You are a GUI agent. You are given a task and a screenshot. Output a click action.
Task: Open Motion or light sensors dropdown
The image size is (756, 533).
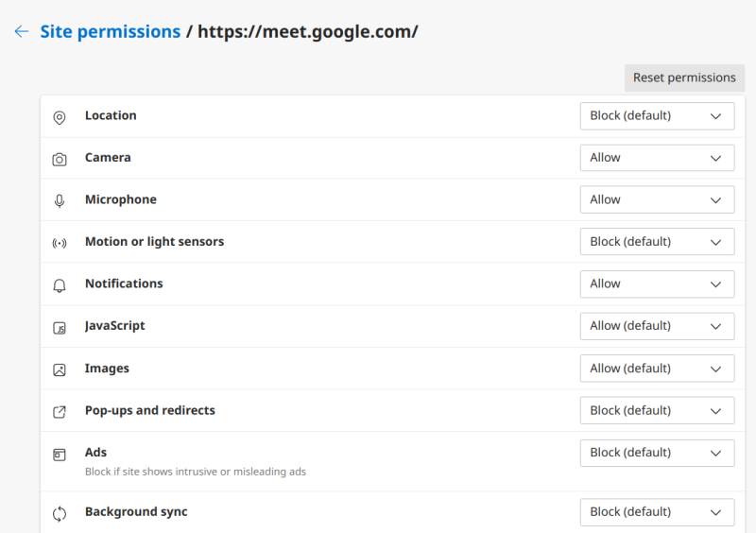coord(657,242)
